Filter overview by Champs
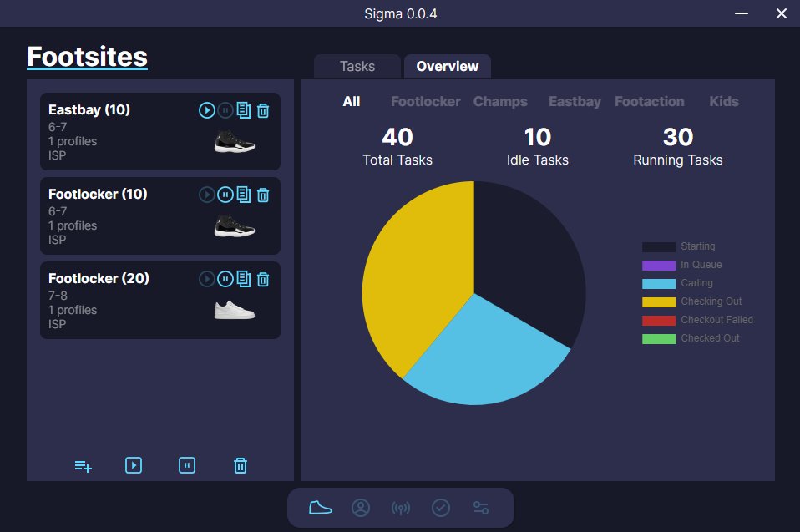800x532 pixels. tap(500, 102)
